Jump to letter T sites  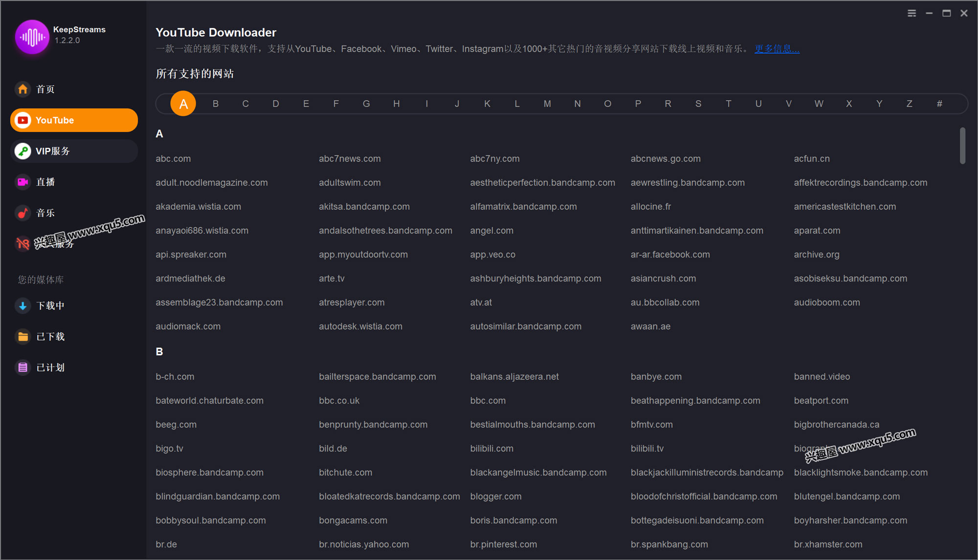tap(729, 104)
